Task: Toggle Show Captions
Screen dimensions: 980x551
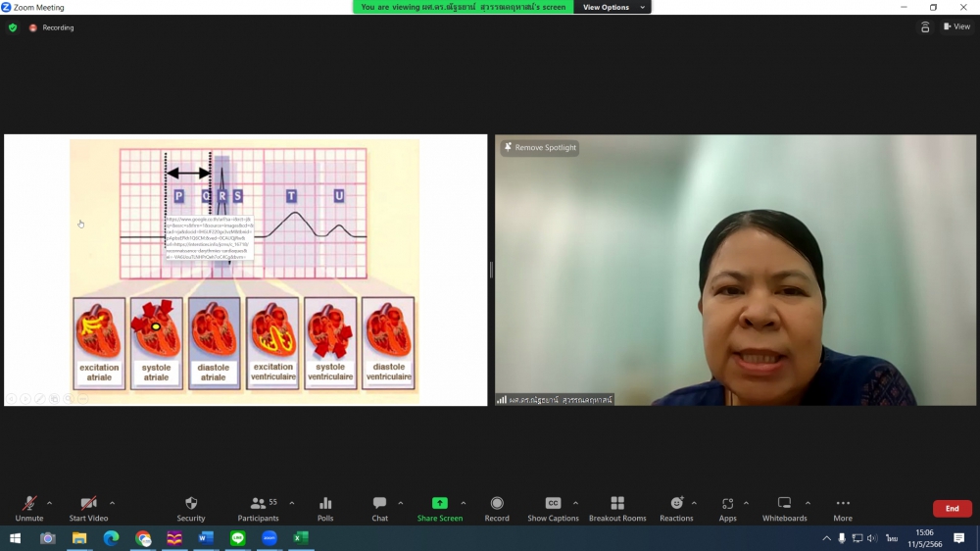Action: 553,508
